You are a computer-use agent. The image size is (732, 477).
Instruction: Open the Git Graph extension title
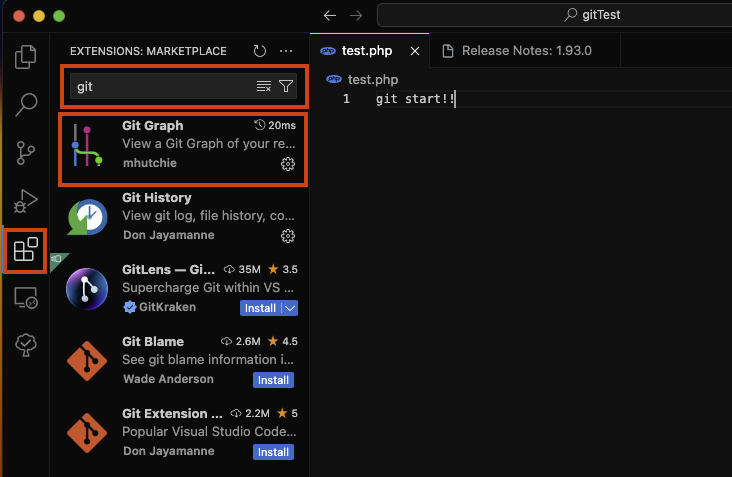tap(153, 126)
